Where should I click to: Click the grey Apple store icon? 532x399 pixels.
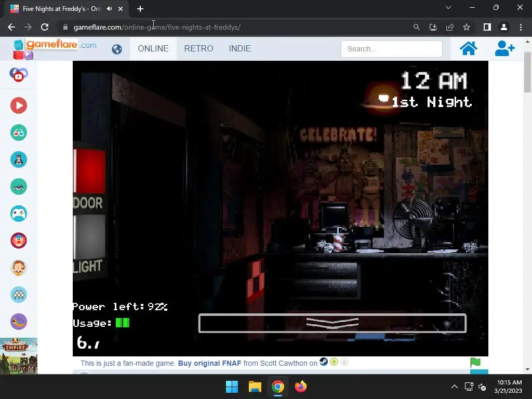(x=344, y=362)
